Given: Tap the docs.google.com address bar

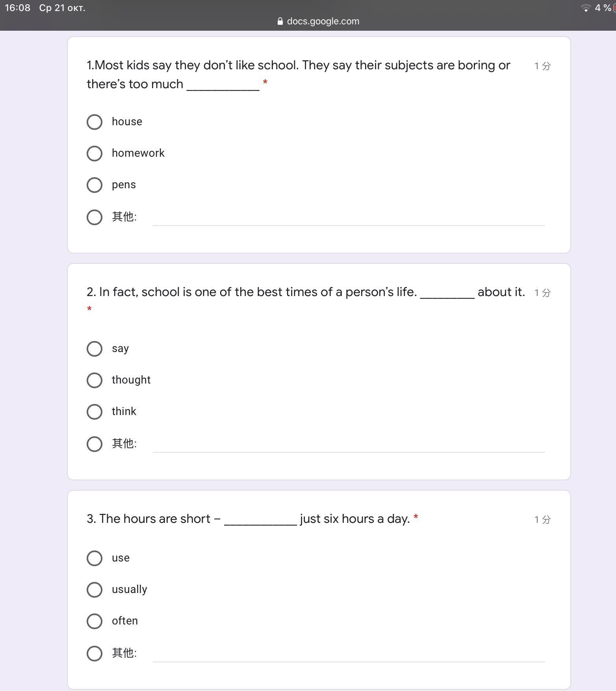Looking at the screenshot, I should click(323, 21).
